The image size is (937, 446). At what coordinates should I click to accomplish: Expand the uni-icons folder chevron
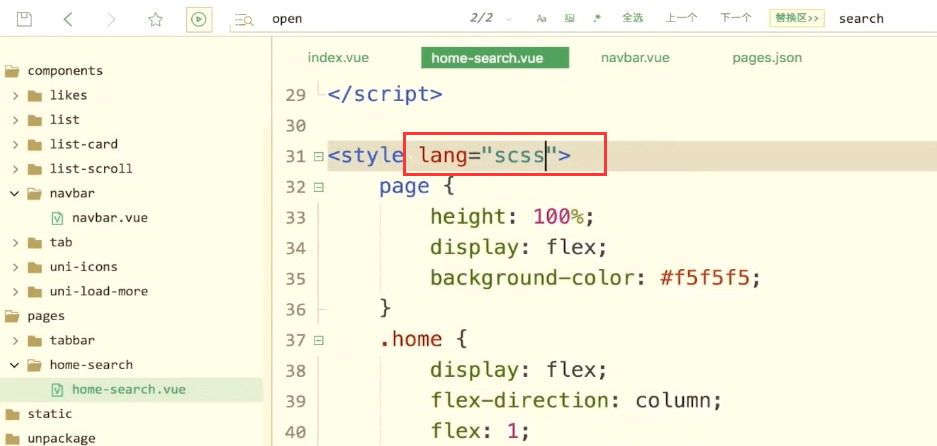(x=16, y=267)
